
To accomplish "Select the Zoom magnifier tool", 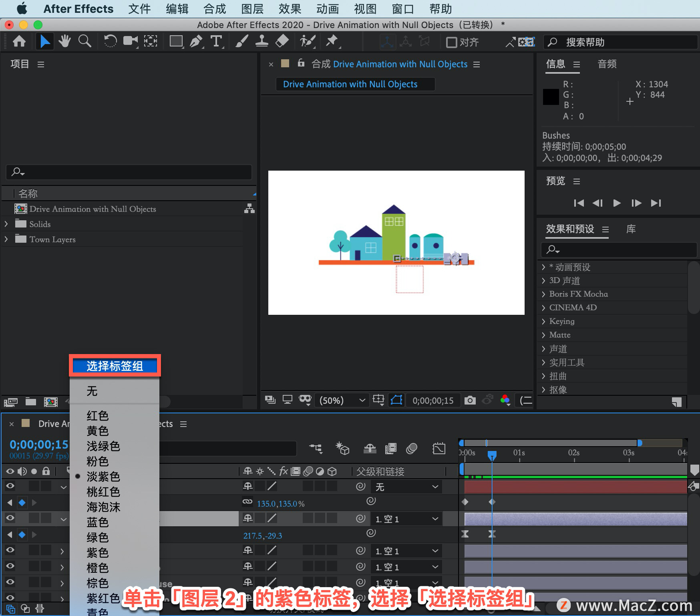I will 84,41.
